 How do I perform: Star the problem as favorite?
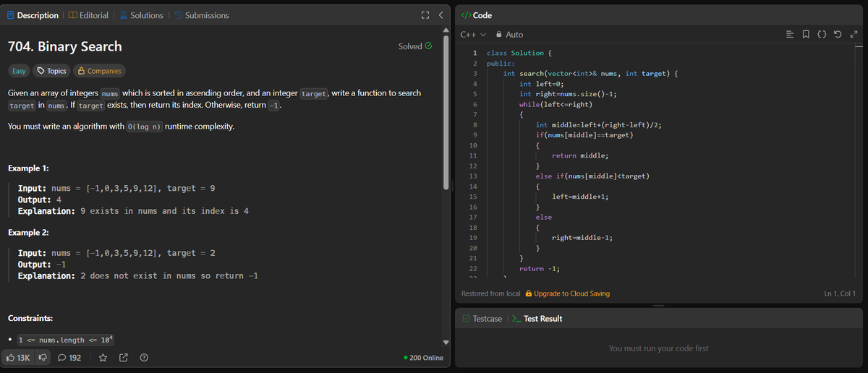click(x=103, y=358)
